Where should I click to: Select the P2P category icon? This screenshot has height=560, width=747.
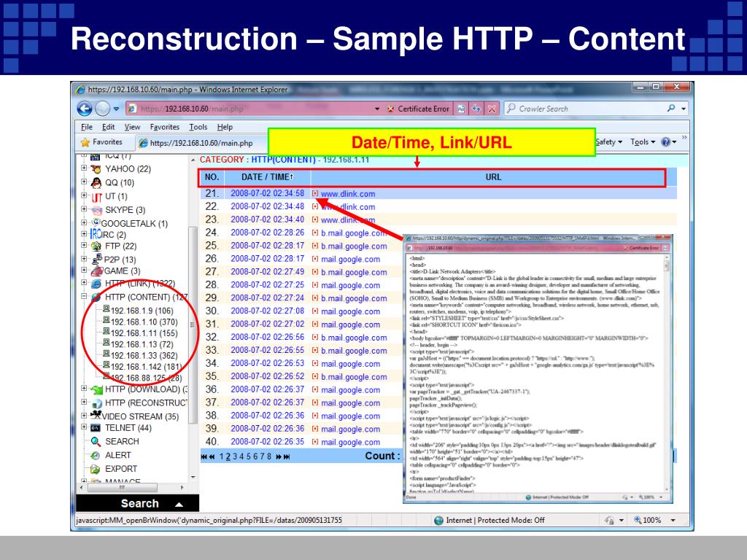coord(97,259)
